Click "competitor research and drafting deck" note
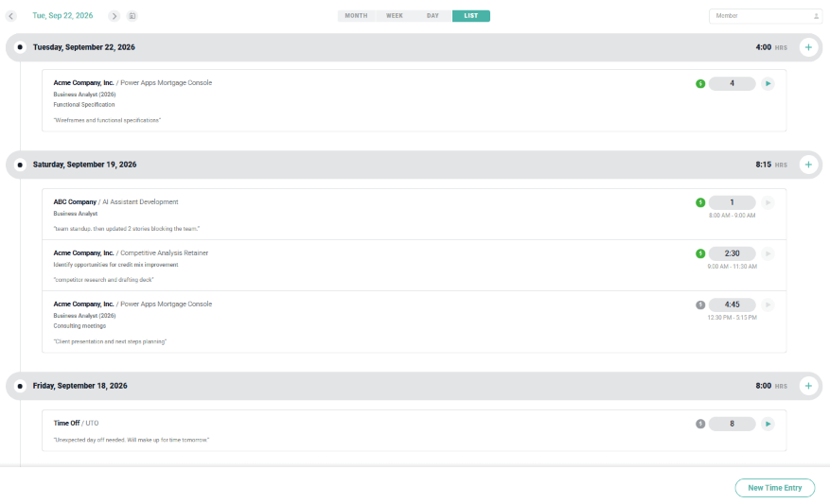The height and width of the screenshot is (504, 830). [103, 280]
